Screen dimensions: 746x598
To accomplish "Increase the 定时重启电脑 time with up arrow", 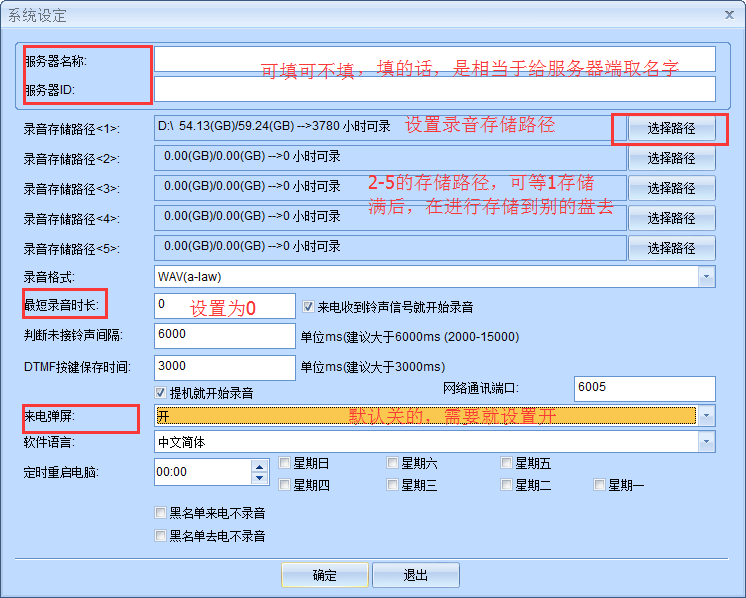I will pos(260,465).
